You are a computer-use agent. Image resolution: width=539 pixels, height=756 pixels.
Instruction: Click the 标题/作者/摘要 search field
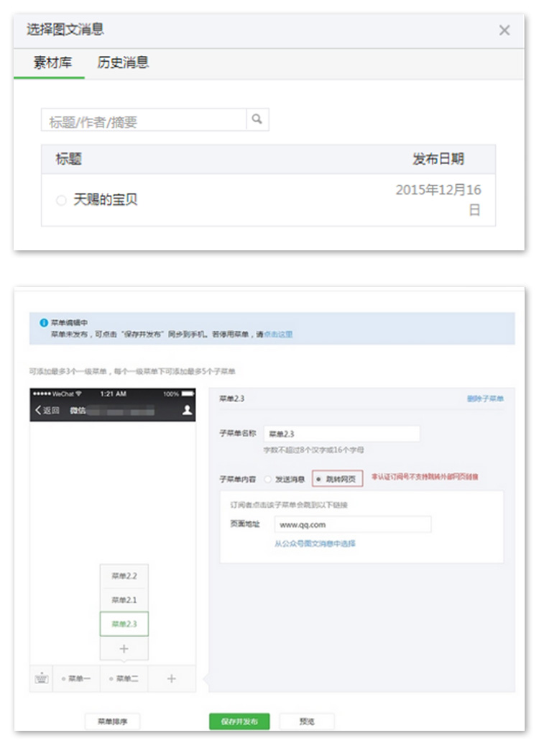tap(144, 121)
